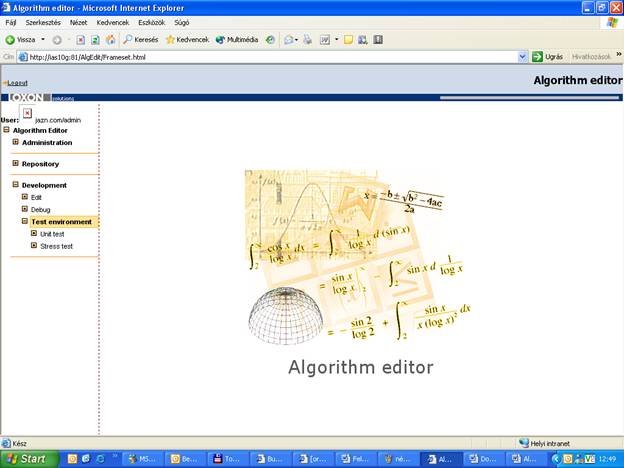
Task: Go to the browser Home page icon
Action: (x=110, y=40)
